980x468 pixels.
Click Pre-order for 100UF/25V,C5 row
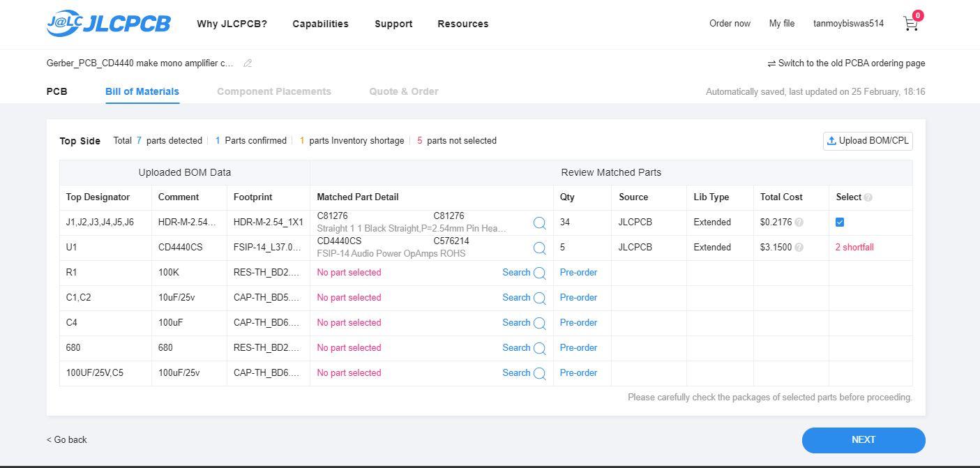click(578, 373)
